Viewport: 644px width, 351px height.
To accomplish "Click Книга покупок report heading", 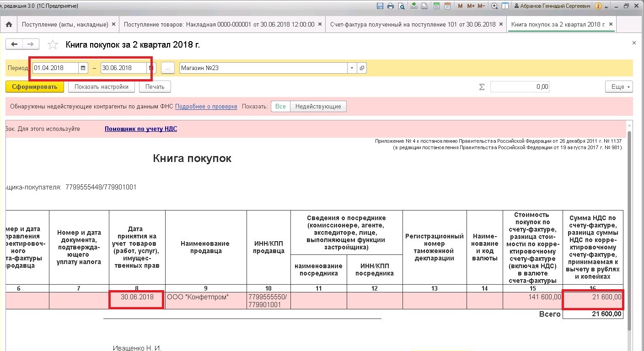I will [x=192, y=158].
